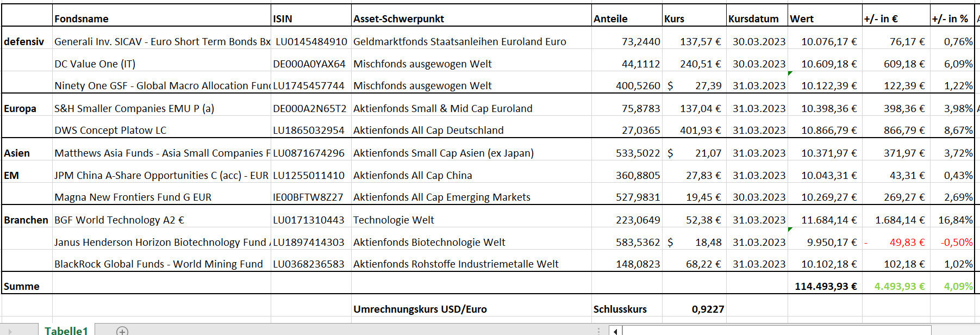Click the green 4.493,93 € gain cell
The image size is (980, 335).
pos(899,287)
